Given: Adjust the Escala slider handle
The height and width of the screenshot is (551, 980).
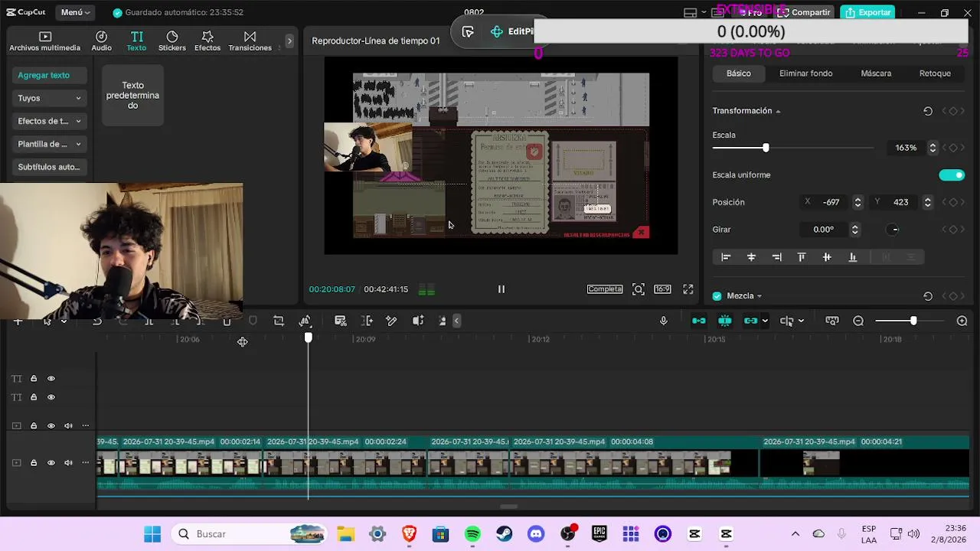Looking at the screenshot, I should coord(766,148).
